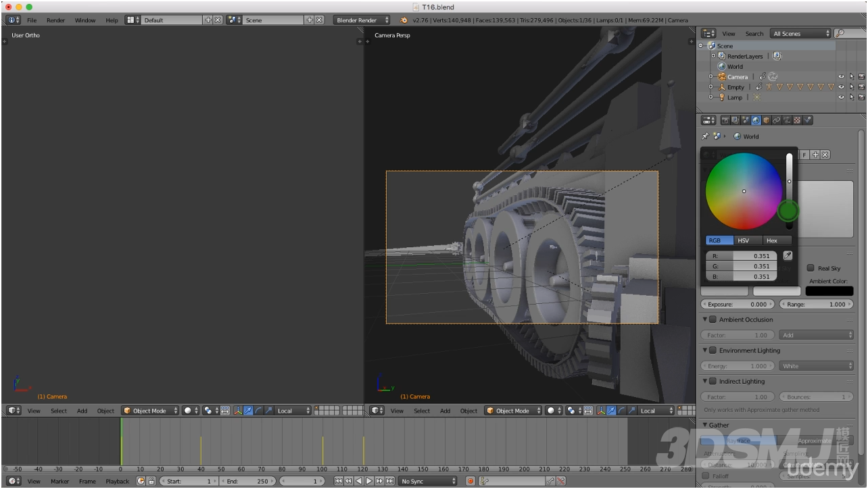Click the outliner search magnifier field
The width and height of the screenshot is (868, 489).
(x=850, y=33)
